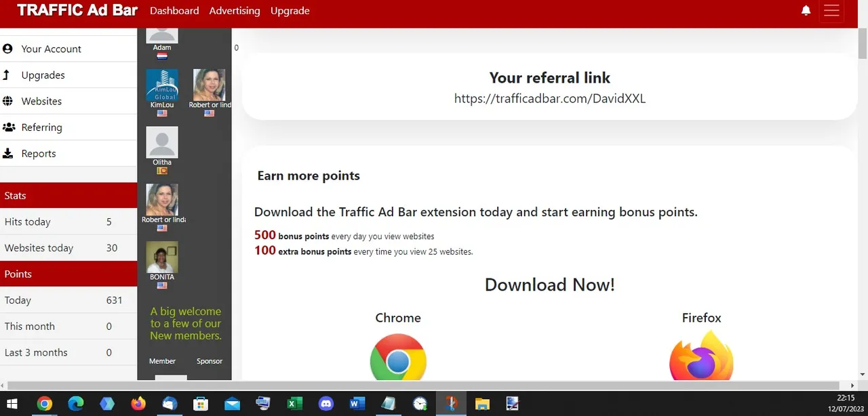Open the Mail app from taskbar
The height and width of the screenshot is (416, 868).
coord(232,404)
